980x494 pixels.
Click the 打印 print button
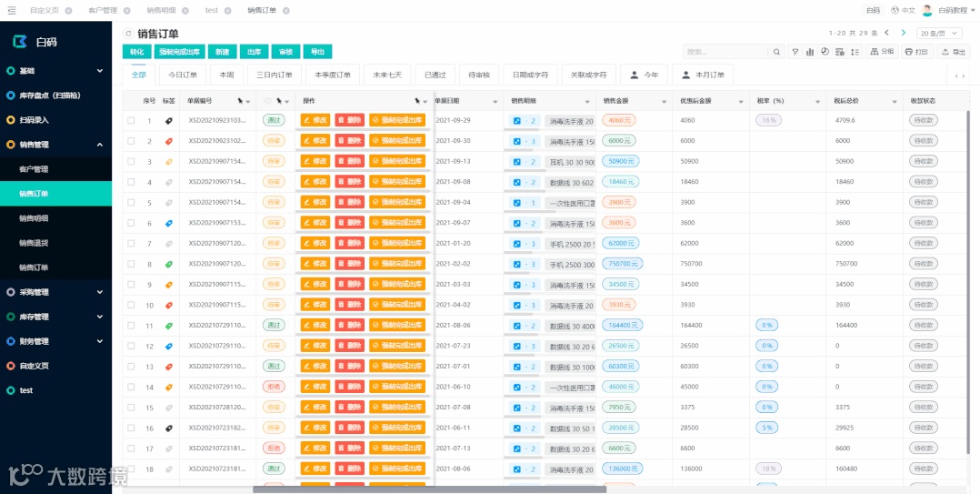[x=916, y=52]
